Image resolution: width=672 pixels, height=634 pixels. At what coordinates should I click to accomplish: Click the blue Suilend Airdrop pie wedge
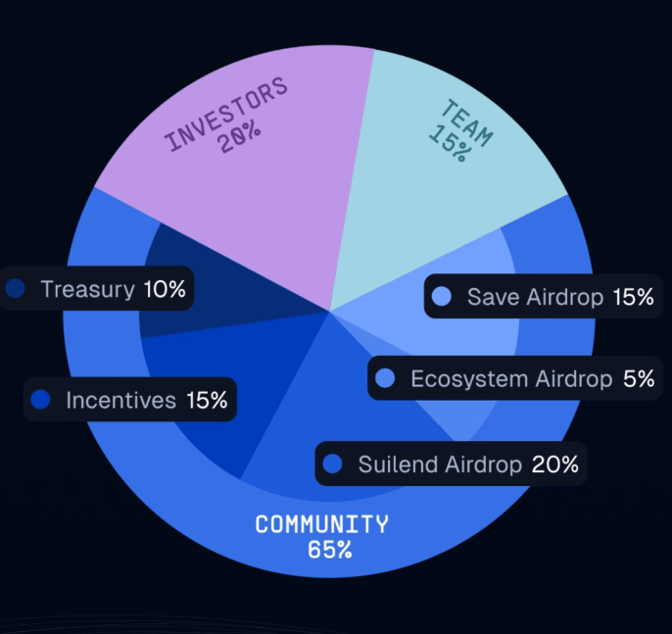click(294, 412)
